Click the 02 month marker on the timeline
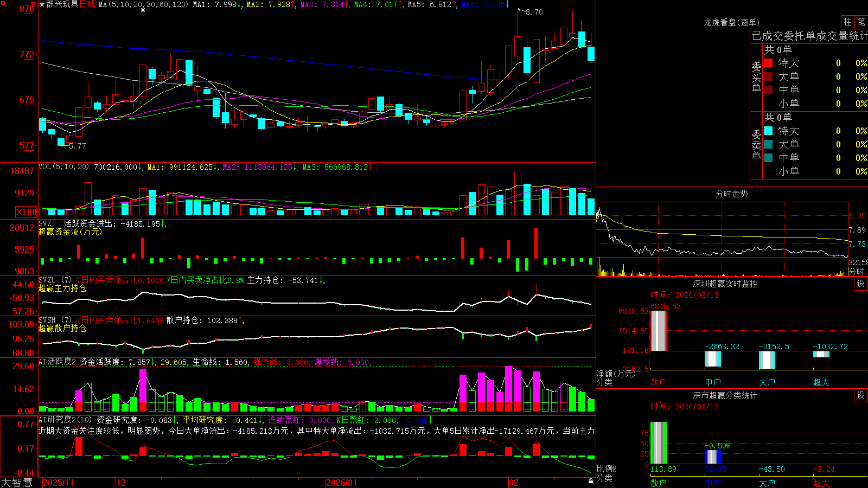Screen dimensions: 868x488 click(514, 483)
